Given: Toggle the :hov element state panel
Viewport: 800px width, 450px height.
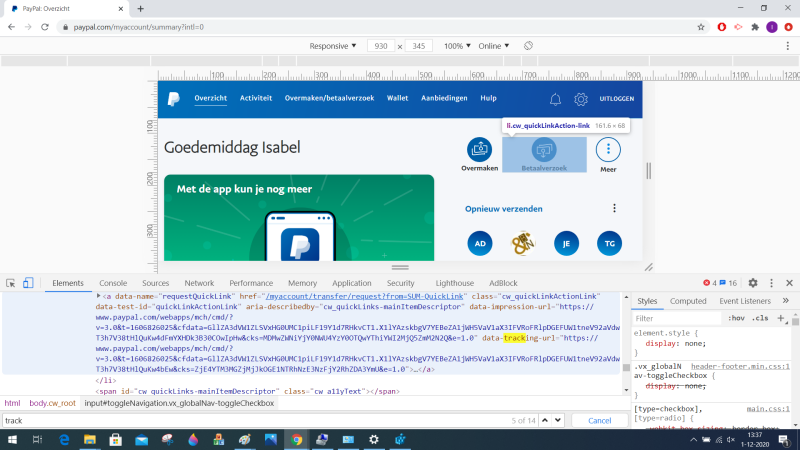Looking at the screenshot, I should tap(736, 318).
